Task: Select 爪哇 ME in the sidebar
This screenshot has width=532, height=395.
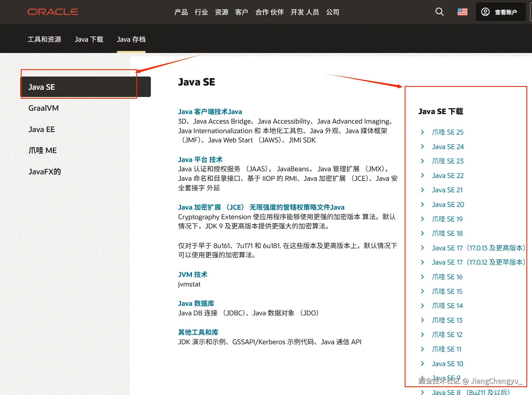Action: (x=42, y=151)
